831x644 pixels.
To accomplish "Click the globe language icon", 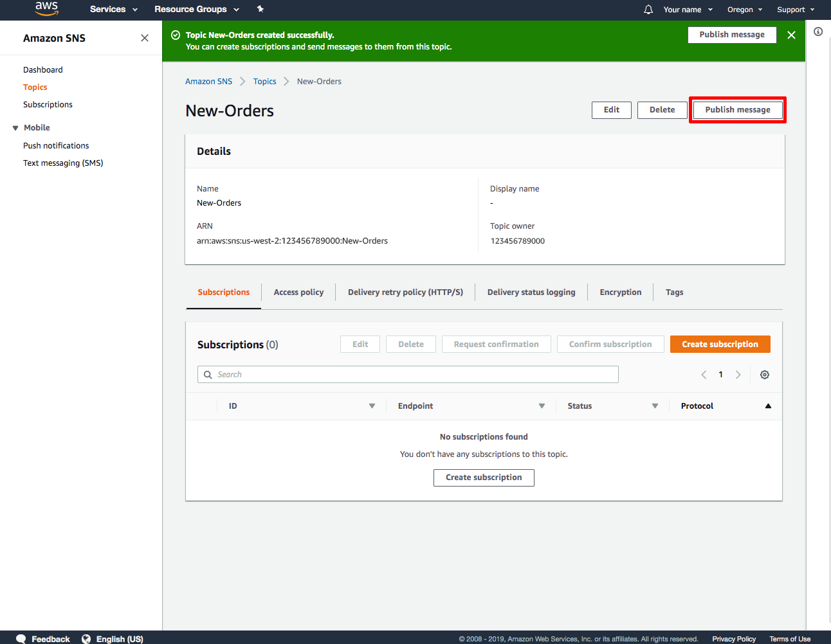I will 86,639.
